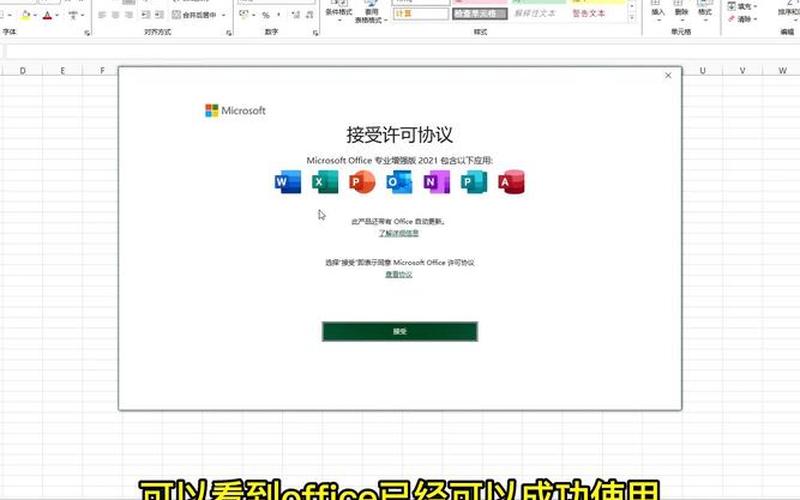Decrease the cell indent

146,15
